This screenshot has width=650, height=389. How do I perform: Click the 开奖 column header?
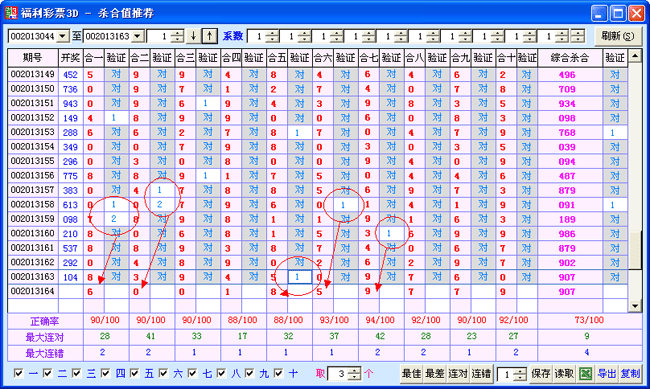point(70,58)
